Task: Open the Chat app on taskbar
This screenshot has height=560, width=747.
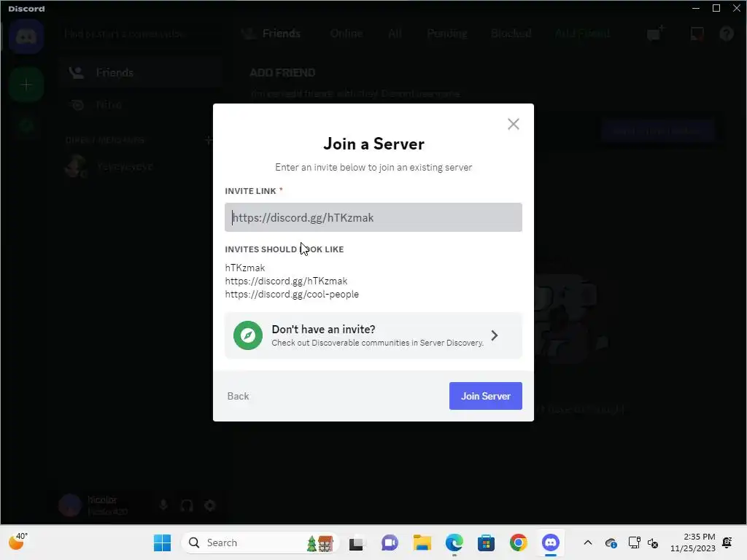Action: click(390, 542)
